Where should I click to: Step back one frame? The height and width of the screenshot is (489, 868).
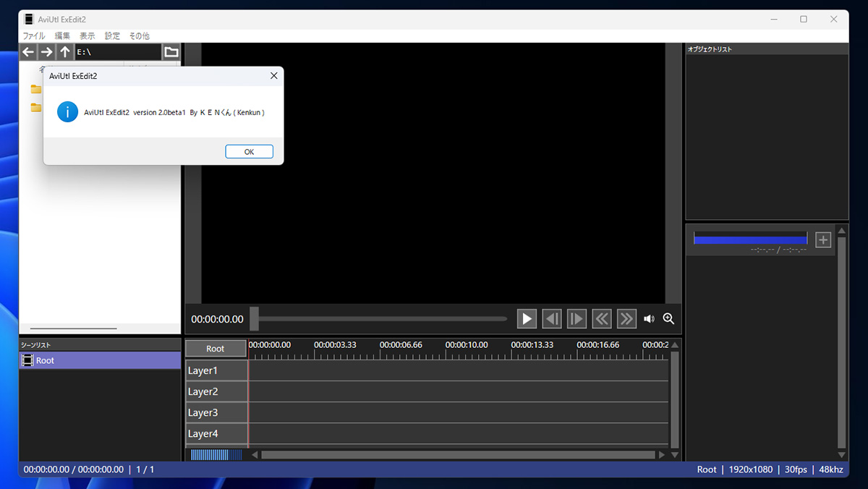coord(552,319)
